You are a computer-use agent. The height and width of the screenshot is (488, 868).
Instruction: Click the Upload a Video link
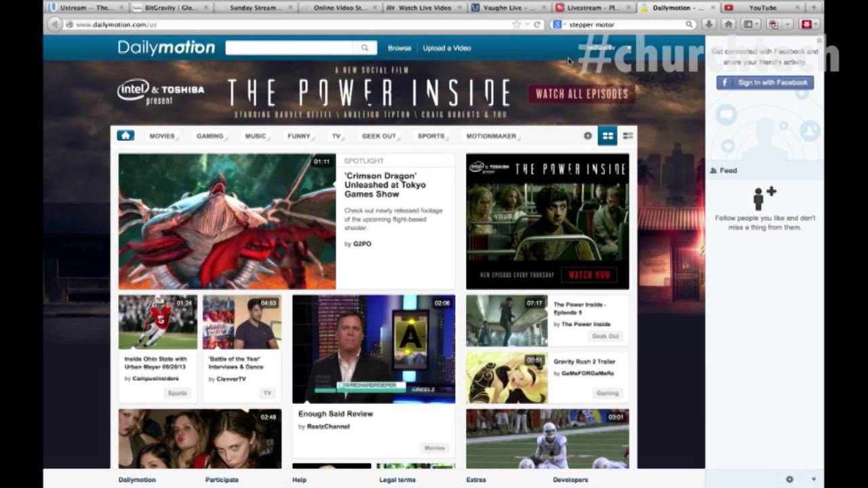446,48
